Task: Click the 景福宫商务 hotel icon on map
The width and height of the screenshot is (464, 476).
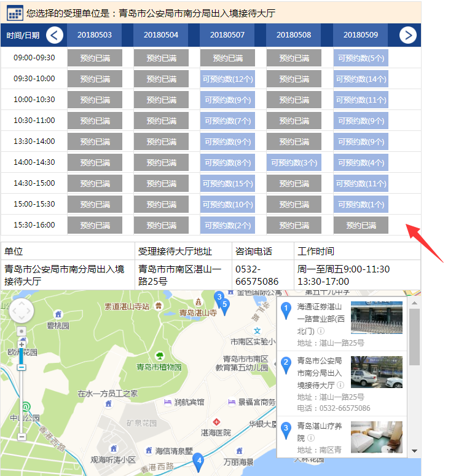Action: click(232, 402)
